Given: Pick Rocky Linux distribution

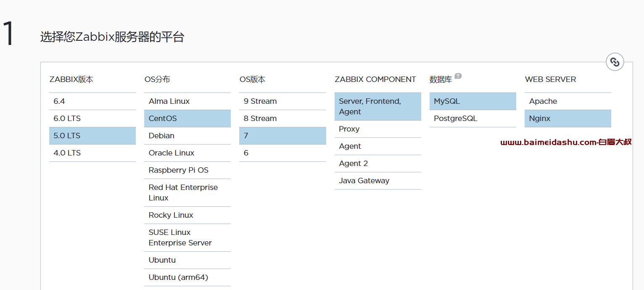Looking at the screenshot, I should (x=187, y=215).
